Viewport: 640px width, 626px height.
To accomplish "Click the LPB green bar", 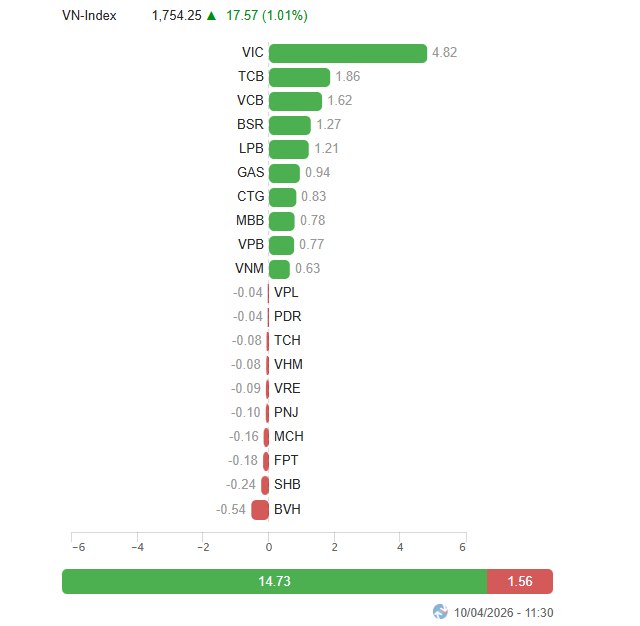I will (289, 149).
